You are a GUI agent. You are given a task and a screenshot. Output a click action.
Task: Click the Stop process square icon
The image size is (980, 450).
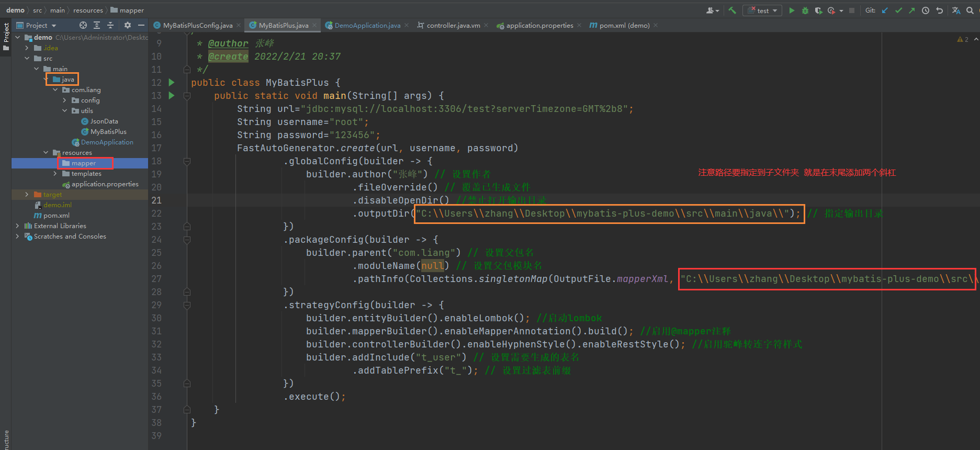pos(852,10)
